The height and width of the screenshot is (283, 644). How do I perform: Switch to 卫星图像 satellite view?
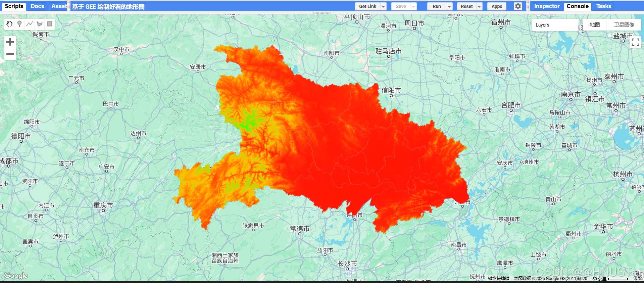(x=624, y=25)
